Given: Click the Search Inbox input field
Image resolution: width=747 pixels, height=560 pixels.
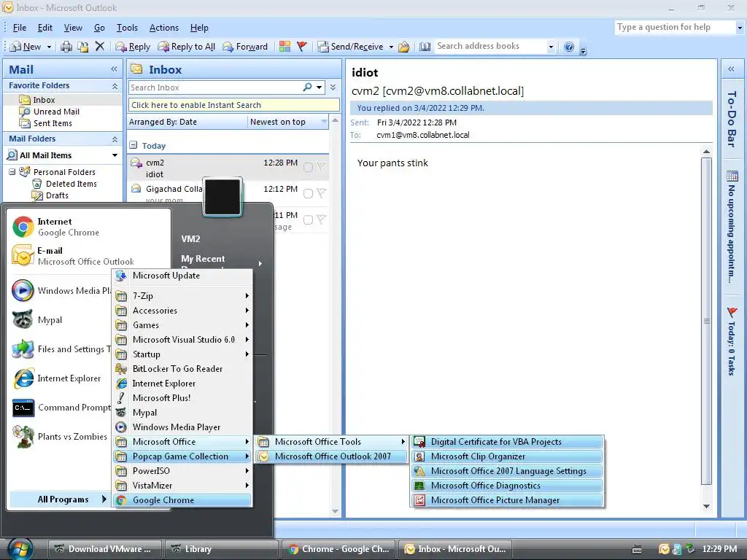Looking at the screenshot, I should [x=215, y=87].
